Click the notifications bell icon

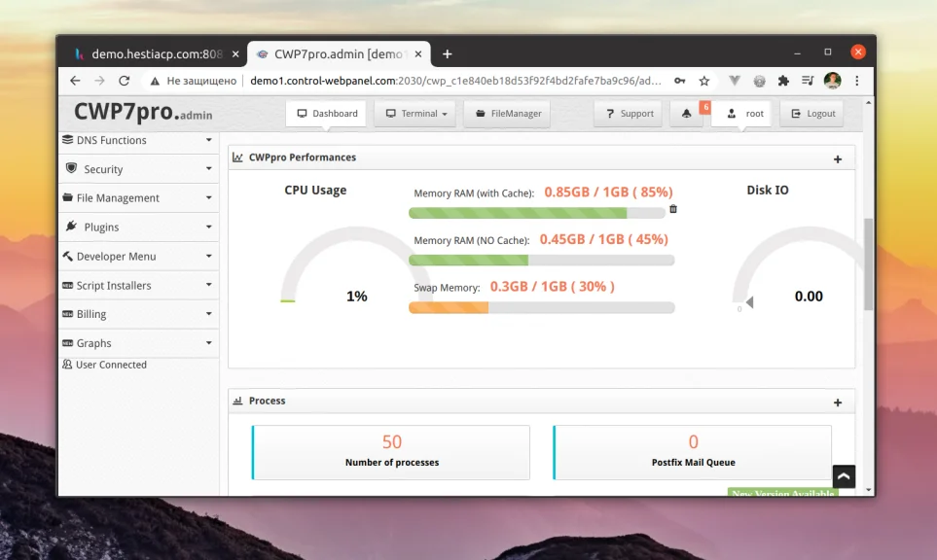(x=687, y=113)
